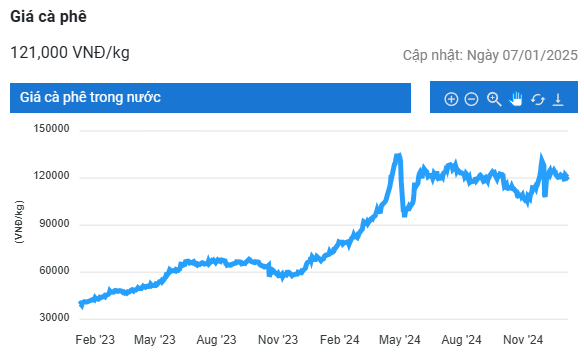This screenshot has width=584, height=360.
Task: Activate the hand panning tool
Action: (x=516, y=99)
